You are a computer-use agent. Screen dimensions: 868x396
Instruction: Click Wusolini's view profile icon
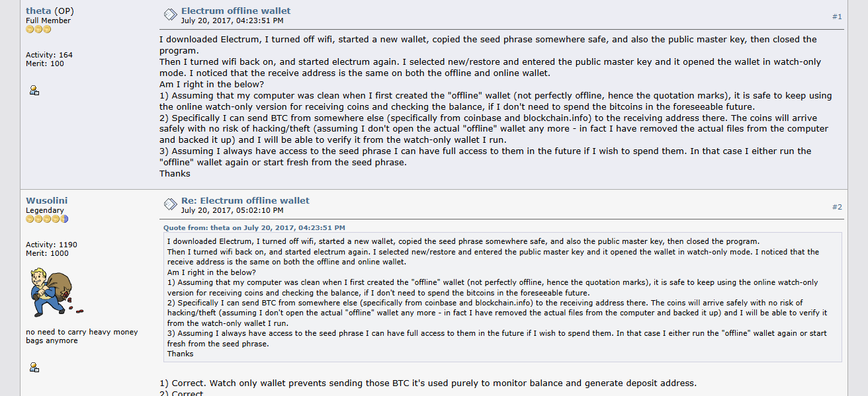coord(34,366)
